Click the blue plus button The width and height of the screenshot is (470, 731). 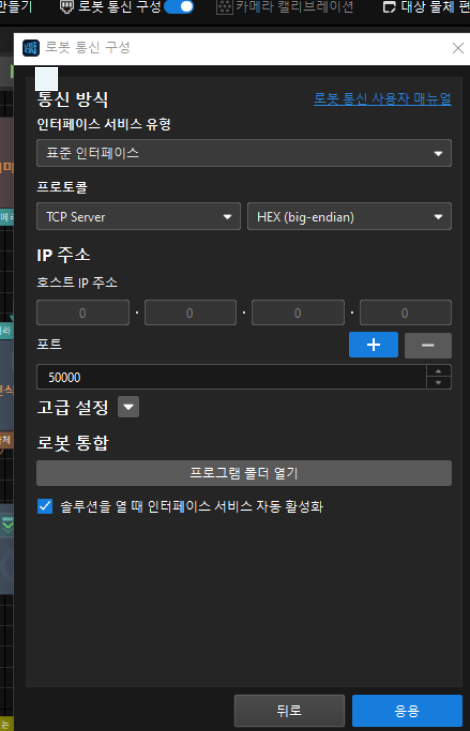[x=373, y=345]
